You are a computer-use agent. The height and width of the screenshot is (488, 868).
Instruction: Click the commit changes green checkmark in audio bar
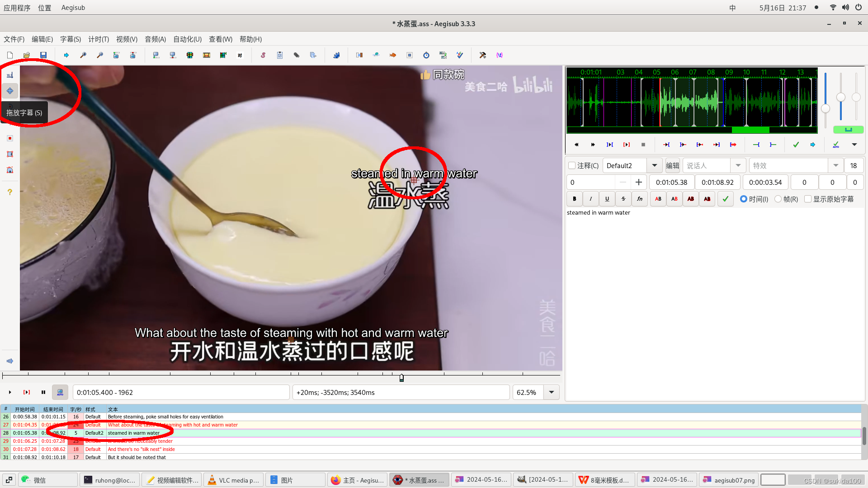[x=796, y=145]
